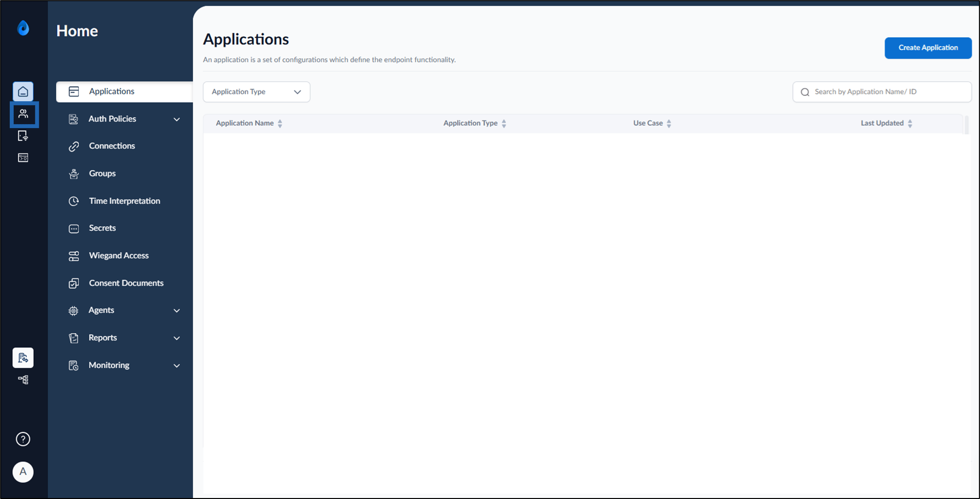The height and width of the screenshot is (499, 980).
Task: Sort by Use Case column arrows
Action: coord(669,124)
